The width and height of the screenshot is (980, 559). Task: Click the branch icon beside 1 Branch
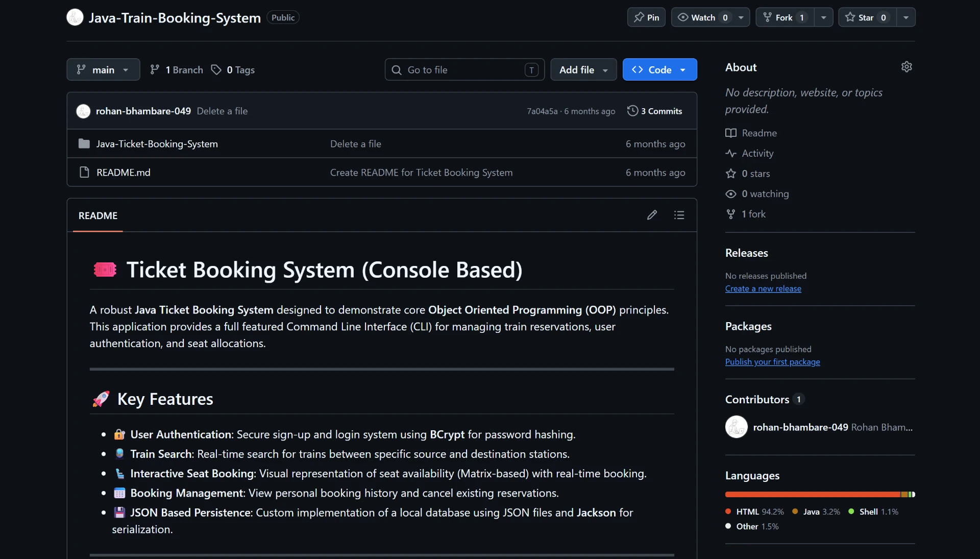point(155,69)
